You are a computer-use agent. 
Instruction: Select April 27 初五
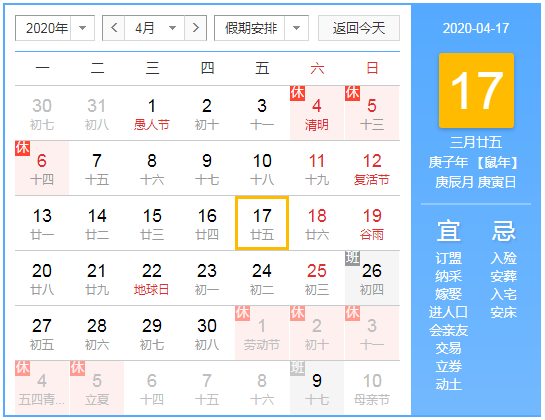(42, 333)
